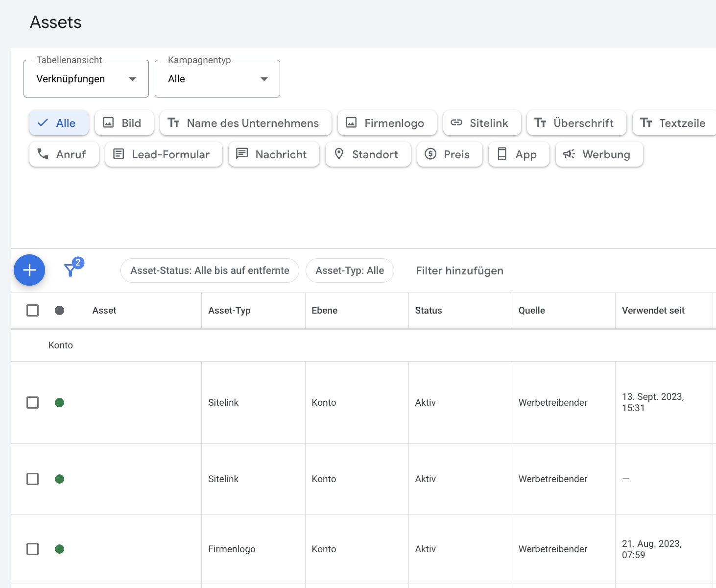Filter assets by Sitelink chip
The image size is (716, 588).
coord(482,123)
